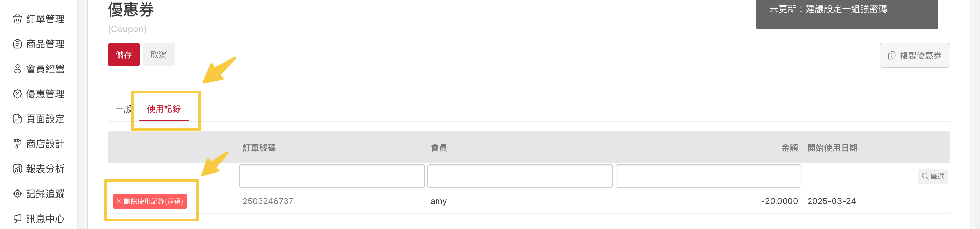The image size is (980, 229).
Task: Open 記錄追蹤 target icon
Action: click(17, 194)
